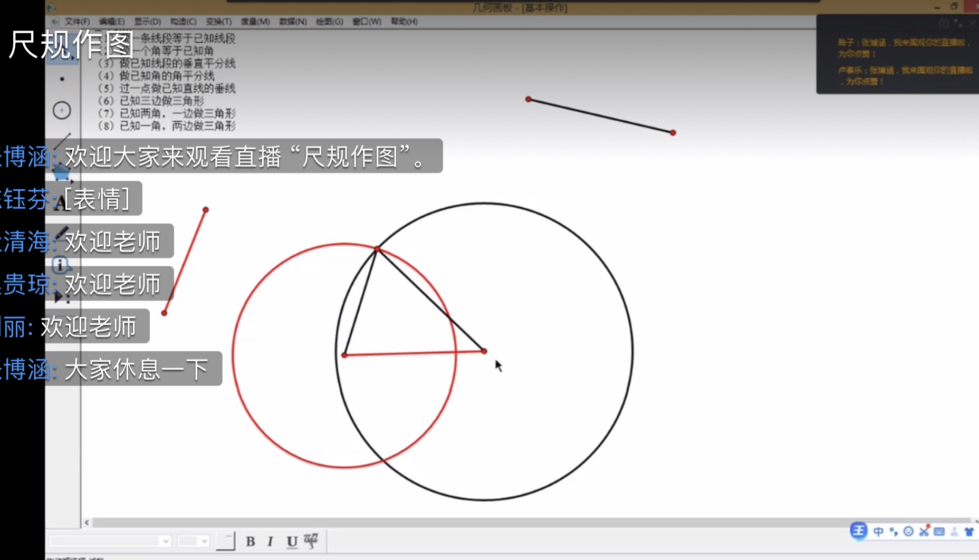
Task: Select left endpoint of the black segment
Action: coord(529,99)
